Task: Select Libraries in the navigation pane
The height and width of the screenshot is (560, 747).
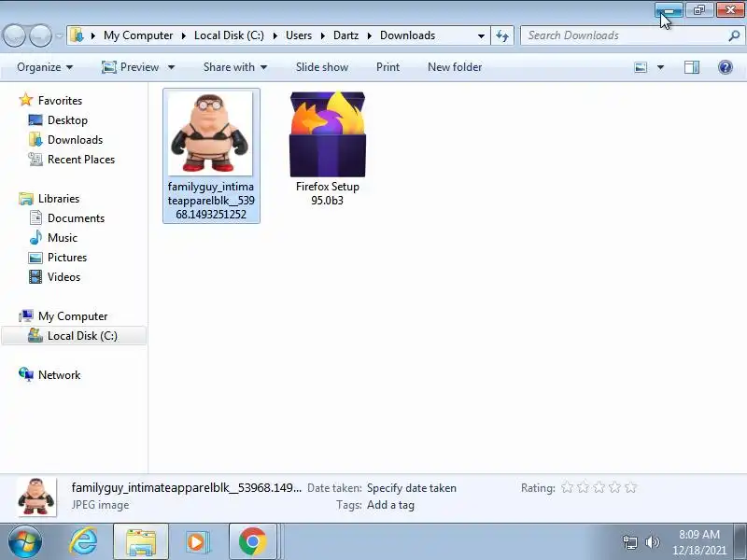Action: pos(59,199)
